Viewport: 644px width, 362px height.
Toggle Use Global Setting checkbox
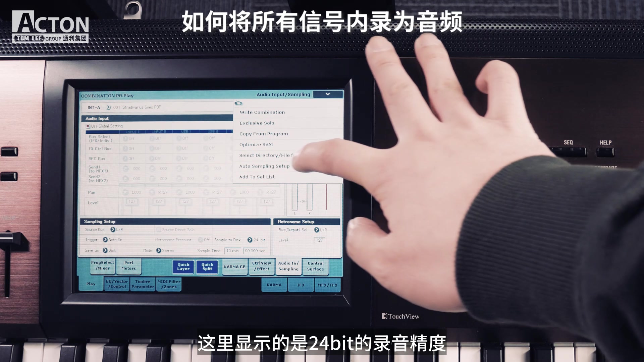coord(88,126)
